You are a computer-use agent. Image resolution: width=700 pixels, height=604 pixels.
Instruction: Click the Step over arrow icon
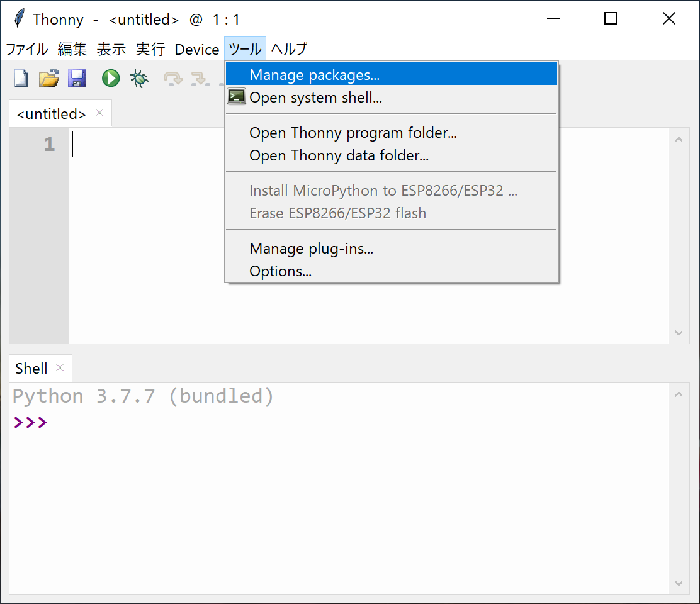click(172, 79)
